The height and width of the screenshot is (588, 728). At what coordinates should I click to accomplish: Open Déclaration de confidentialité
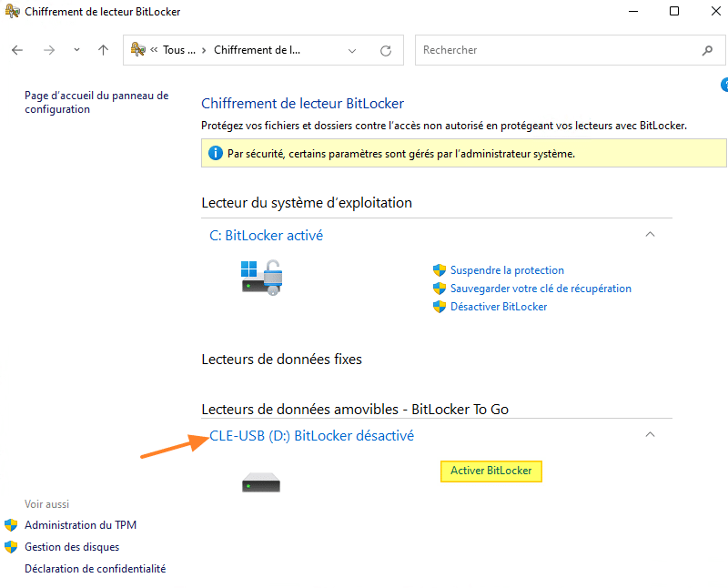pyautogui.click(x=96, y=569)
